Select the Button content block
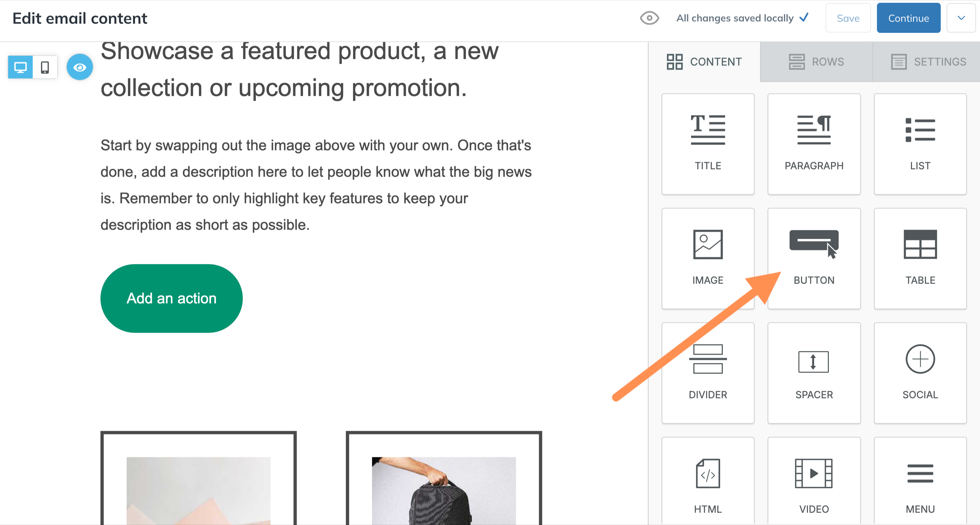The width and height of the screenshot is (980, 525). 814,258
